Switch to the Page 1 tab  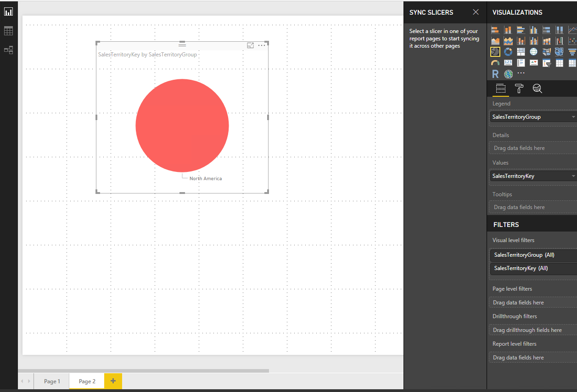[52, 381]
